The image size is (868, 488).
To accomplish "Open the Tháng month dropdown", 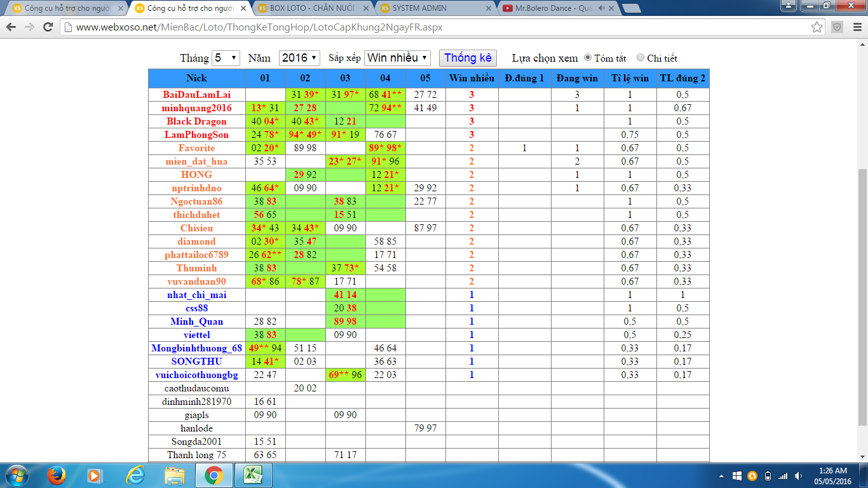I will tap(226, 58).
